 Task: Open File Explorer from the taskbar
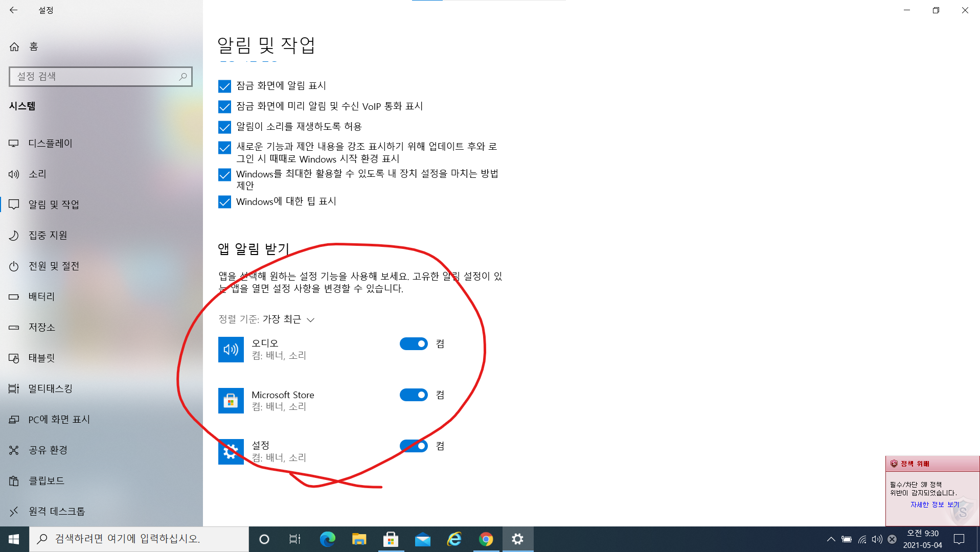[359, 539]
